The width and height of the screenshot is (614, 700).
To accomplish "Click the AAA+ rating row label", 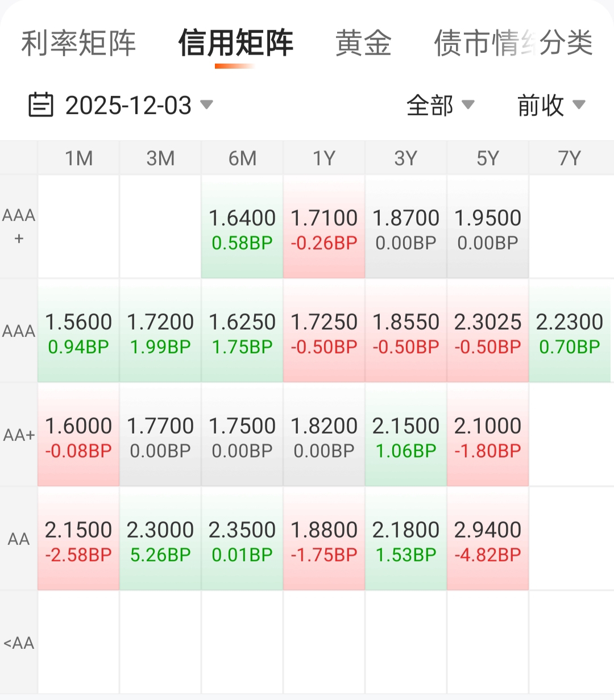I will 19,227.
